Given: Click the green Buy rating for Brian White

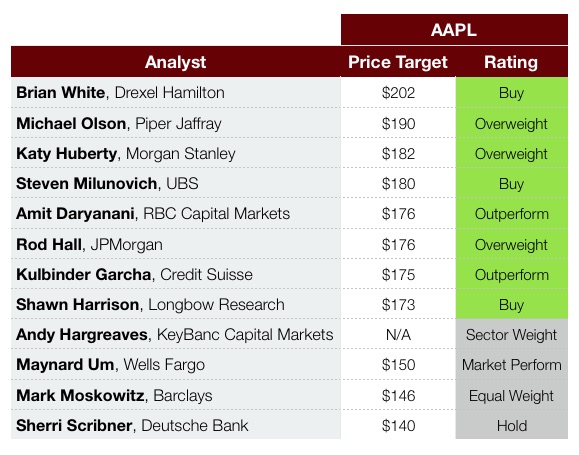Looking at the screenshot, I should tap(511, 92).
